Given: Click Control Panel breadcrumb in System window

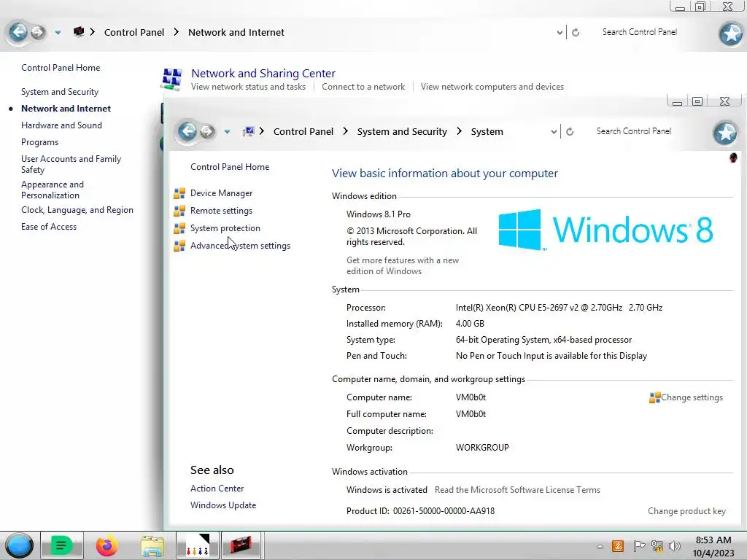Looking at the screenshot, I should tap(303, 131).
